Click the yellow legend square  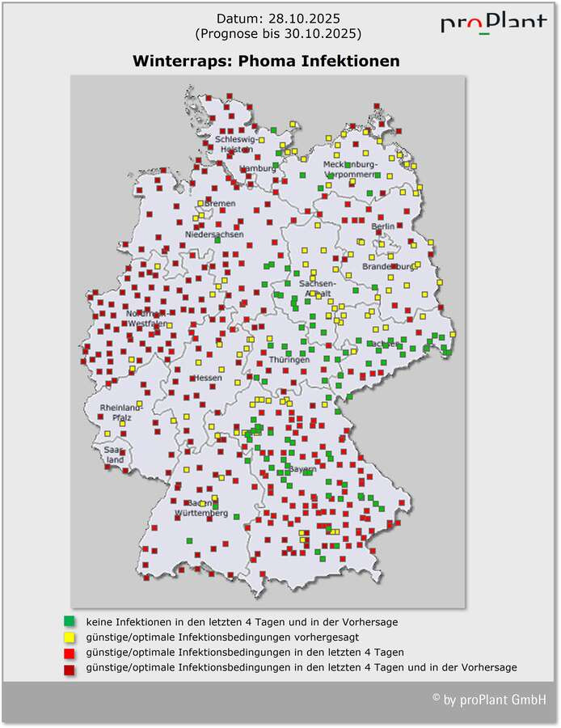70,637
